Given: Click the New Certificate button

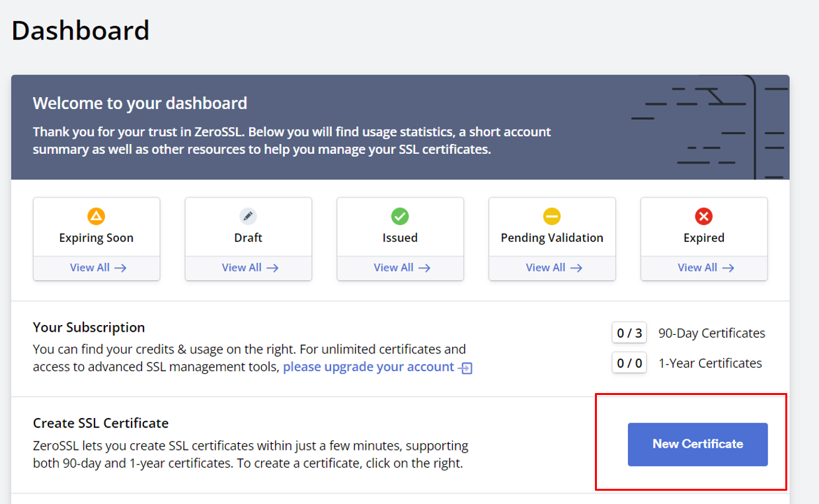Looking at the screenshot, I should [x=698, y=445].
